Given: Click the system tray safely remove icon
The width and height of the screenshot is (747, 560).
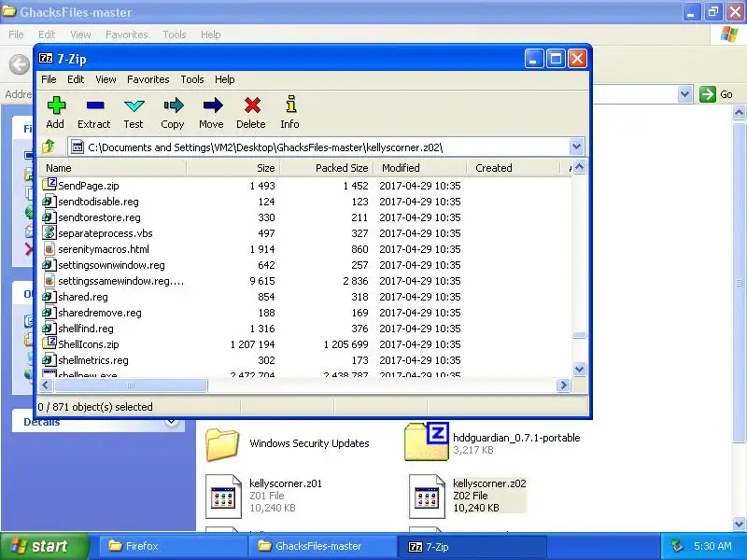Looking at the screenshot, I should [676, 546].
